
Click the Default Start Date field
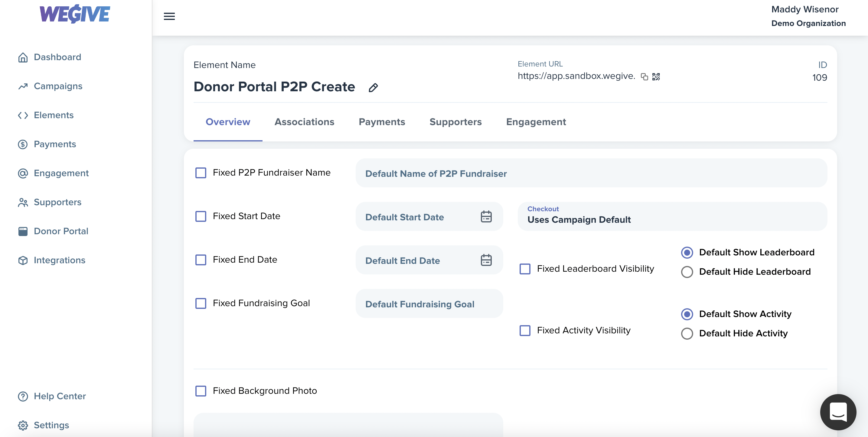pos(429,216)
